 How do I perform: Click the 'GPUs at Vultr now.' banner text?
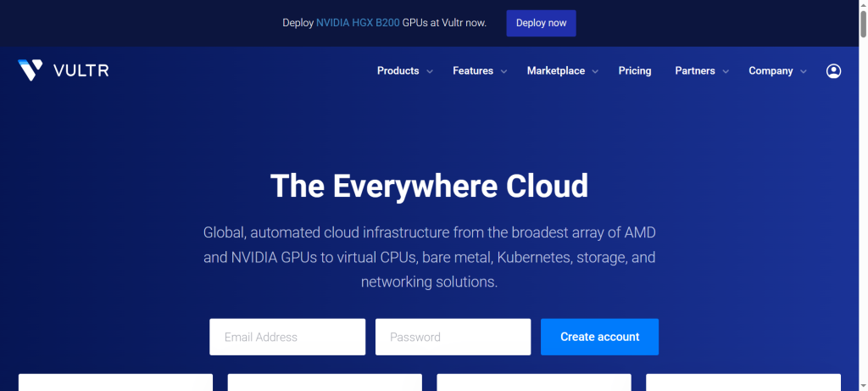(444, 23)
